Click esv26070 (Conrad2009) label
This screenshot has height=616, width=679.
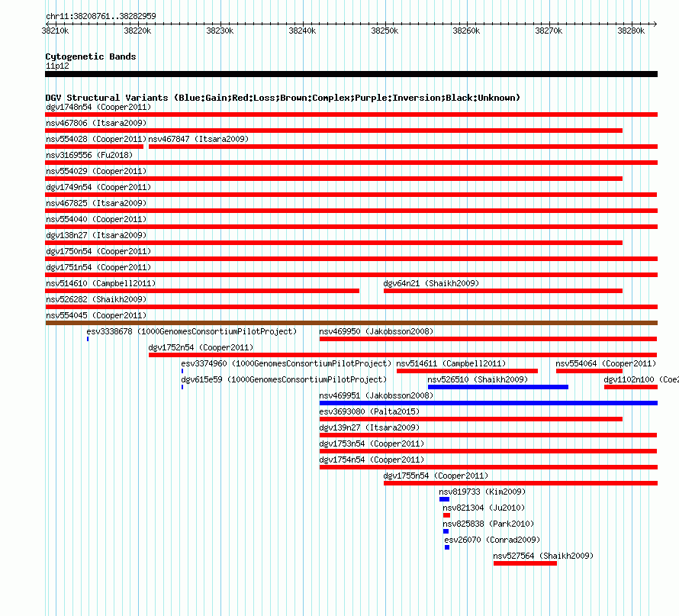[x=492, y=540]
